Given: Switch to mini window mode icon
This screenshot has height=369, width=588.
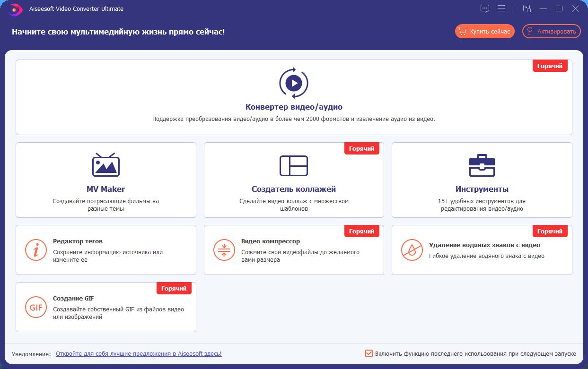Looking at the screenshot, I should [x=527, y=9].
